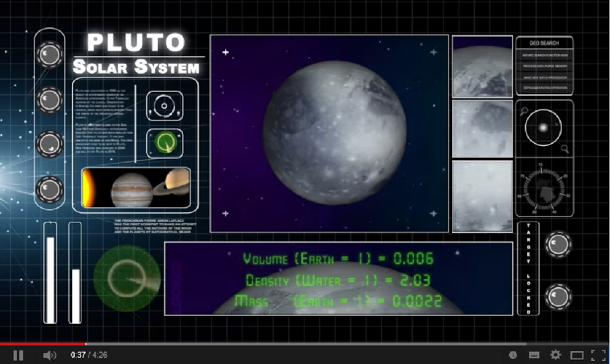Click the magnifier target circle panel
This screenshot has height=364, width=610.
(x=544, y=128)
